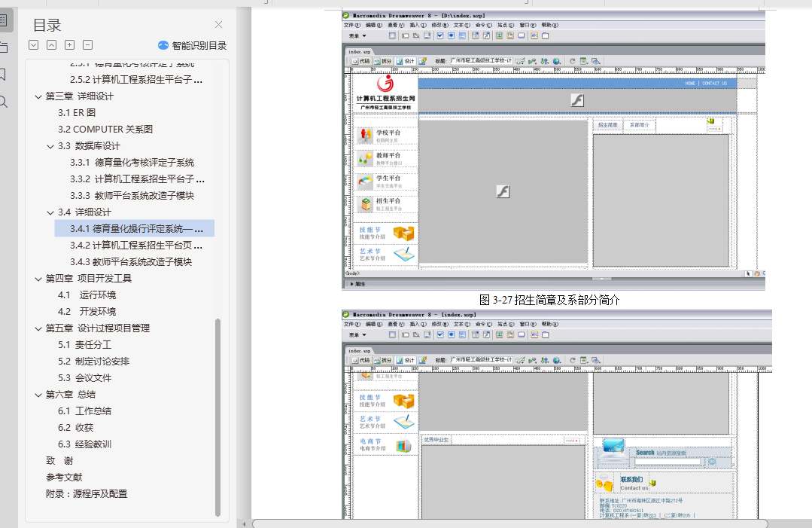The height and width of the screenshot is (528, 812).
Task: Open 3.3.2 计算机工程系招生平台子 entry
Action: pyautogui.click(x=137, y=179)
